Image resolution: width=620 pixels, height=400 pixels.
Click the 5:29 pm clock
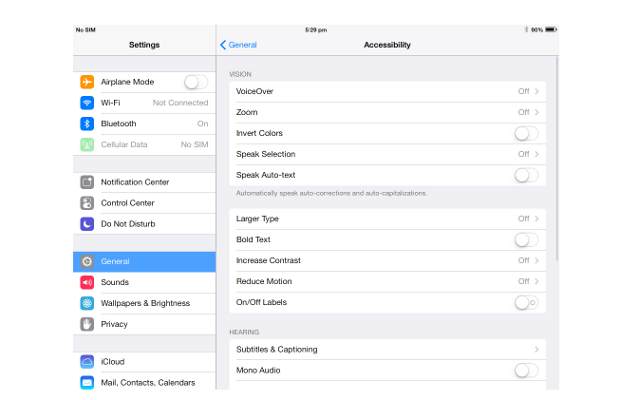[316, 30]
